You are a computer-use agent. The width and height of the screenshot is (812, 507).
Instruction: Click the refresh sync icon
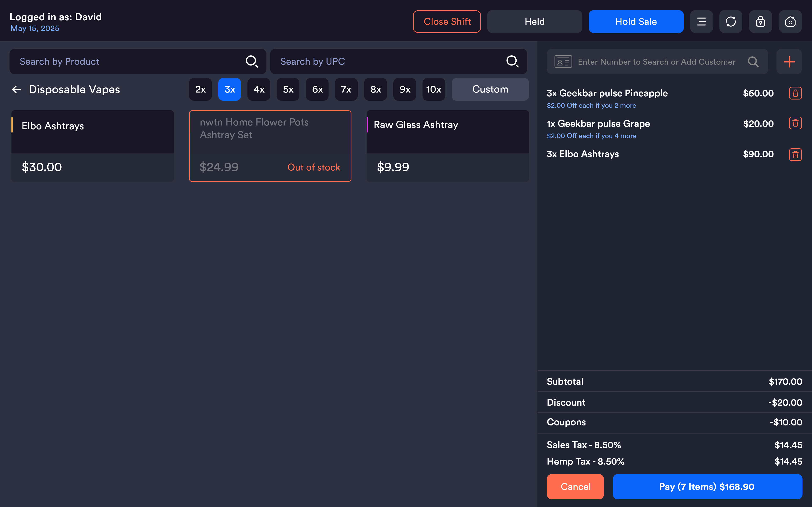(x=730, y=22)
